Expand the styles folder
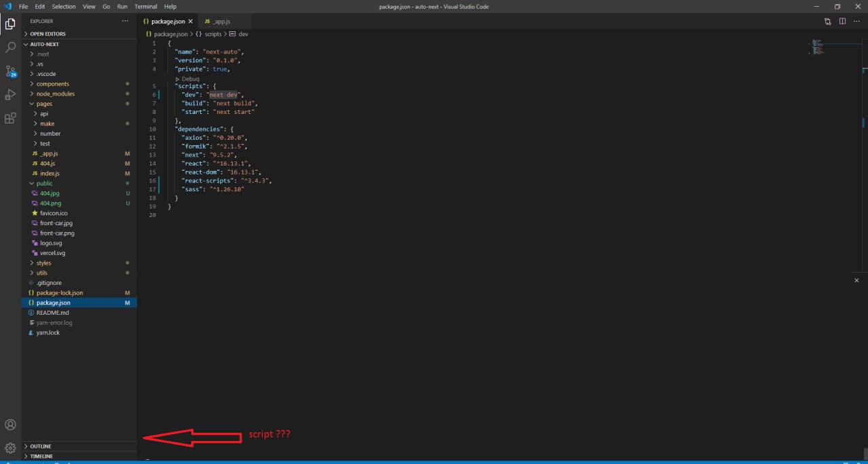868x464 pixels. [x=79, y=263]
